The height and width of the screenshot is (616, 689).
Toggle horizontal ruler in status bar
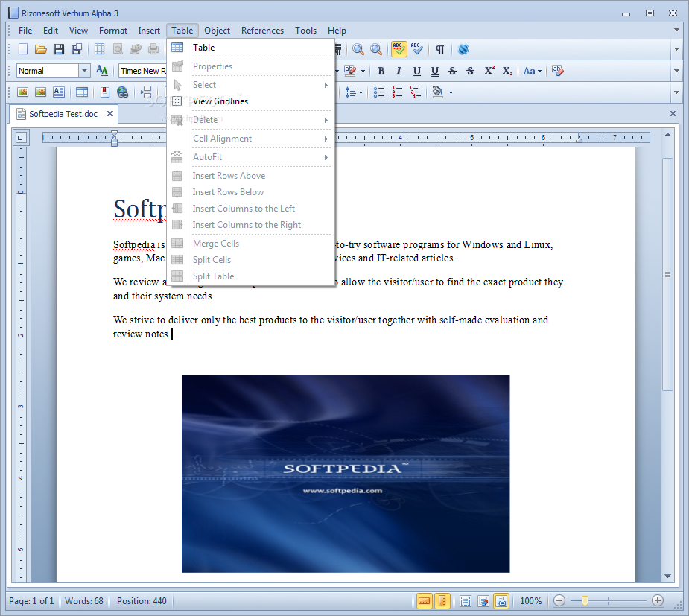[425, 600]
